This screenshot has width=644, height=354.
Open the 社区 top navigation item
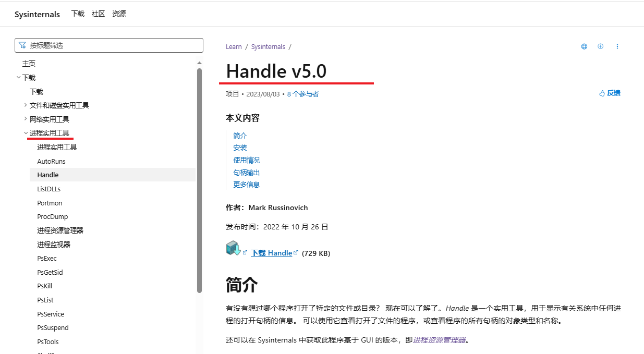coord(98,14)
